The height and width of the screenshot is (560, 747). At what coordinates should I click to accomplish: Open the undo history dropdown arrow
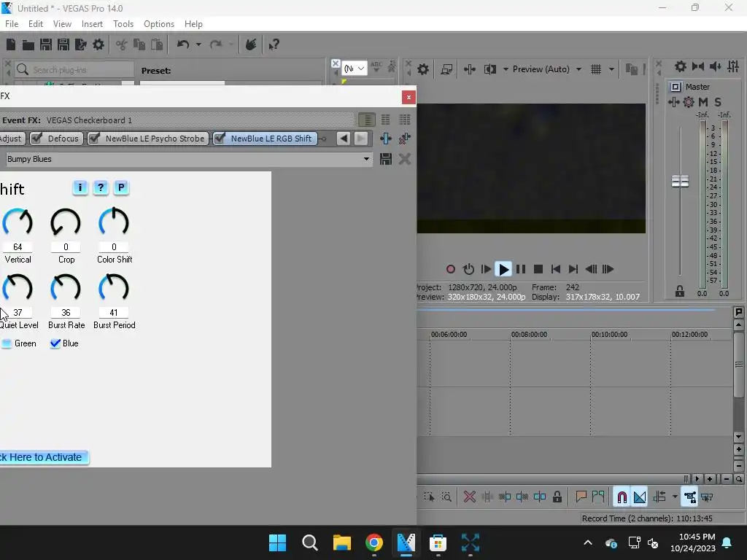coord(198,44)
